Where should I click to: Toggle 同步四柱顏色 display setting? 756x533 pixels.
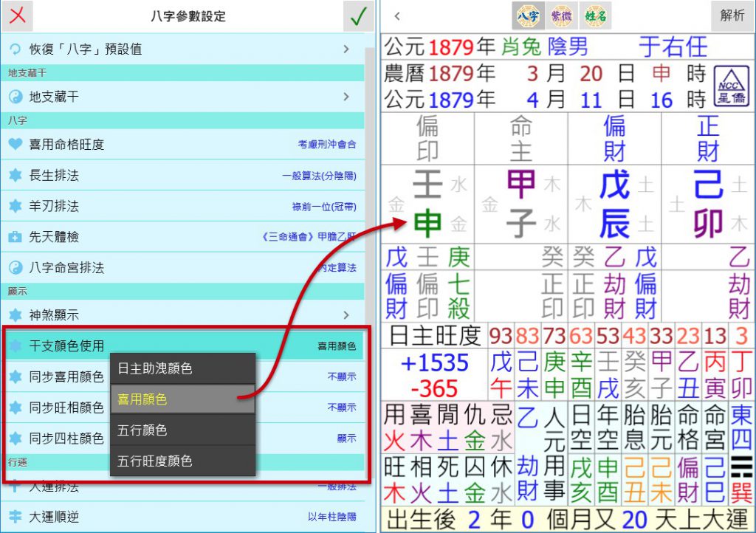[346, 439]
